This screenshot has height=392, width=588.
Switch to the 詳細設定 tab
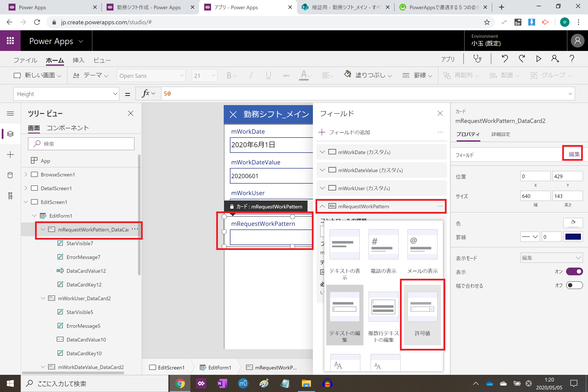[x=501, y=134]
